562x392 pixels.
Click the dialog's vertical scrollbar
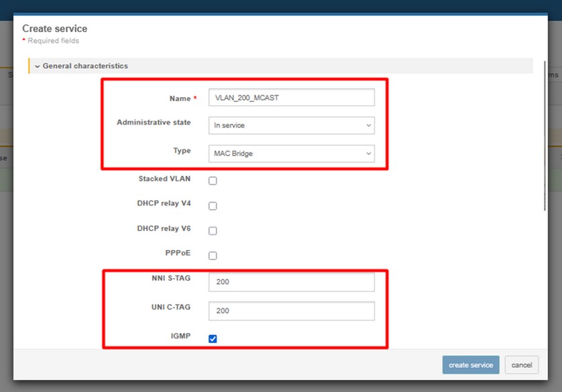(x=544, y=134)
